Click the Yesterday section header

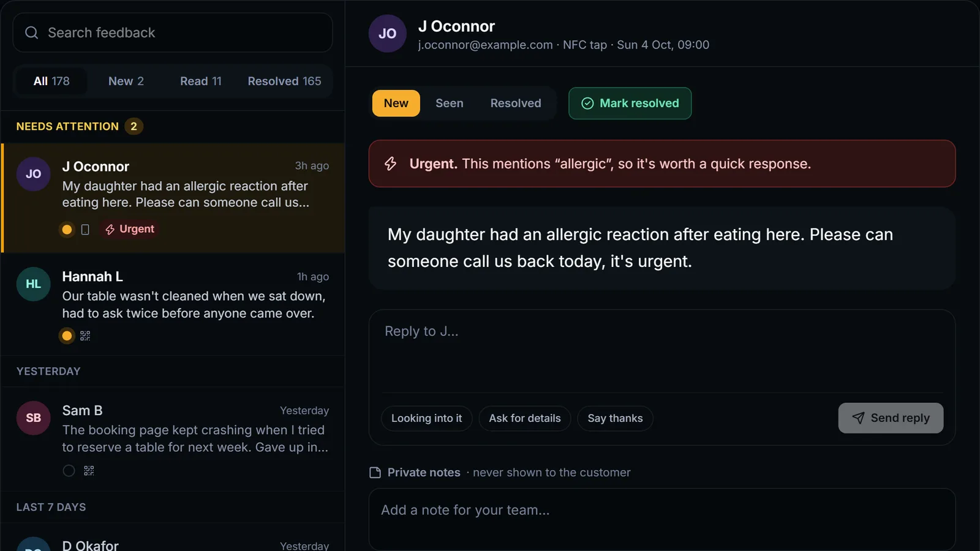click(x=48, y=372)
